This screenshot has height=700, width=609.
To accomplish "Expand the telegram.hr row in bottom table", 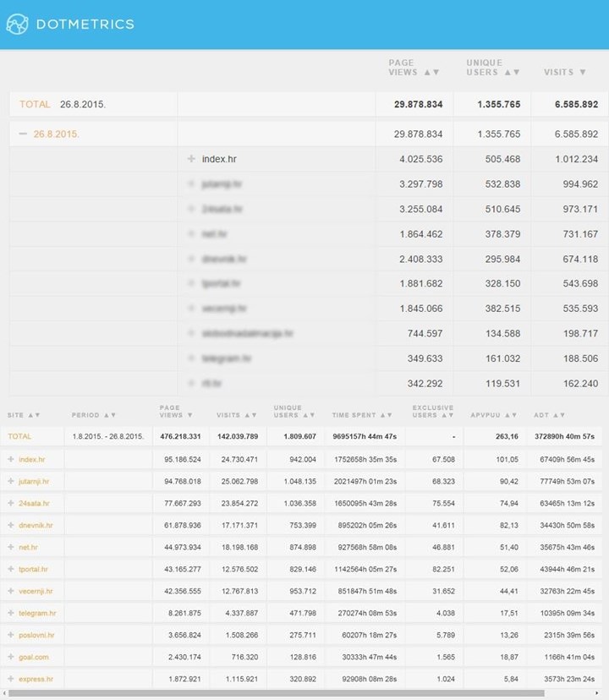I will pos(11,613).
